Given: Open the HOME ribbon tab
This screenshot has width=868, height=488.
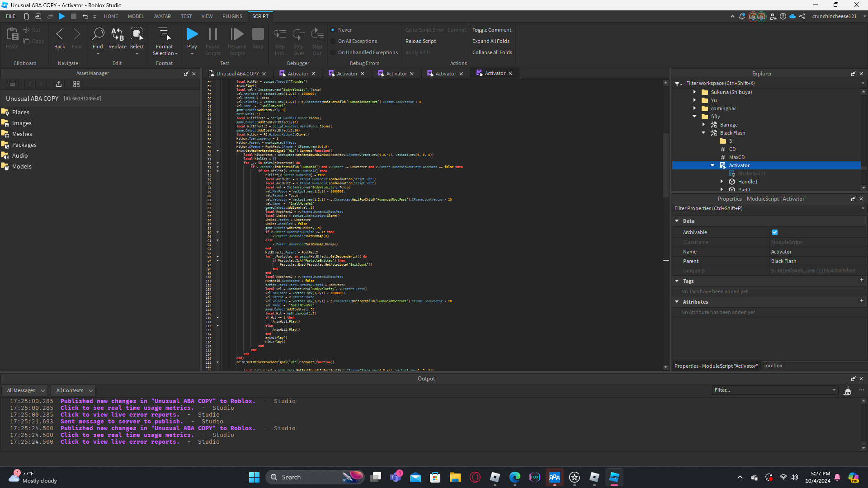Looking at the screenshot, I should pyautogui.click(x=111, y=16).
